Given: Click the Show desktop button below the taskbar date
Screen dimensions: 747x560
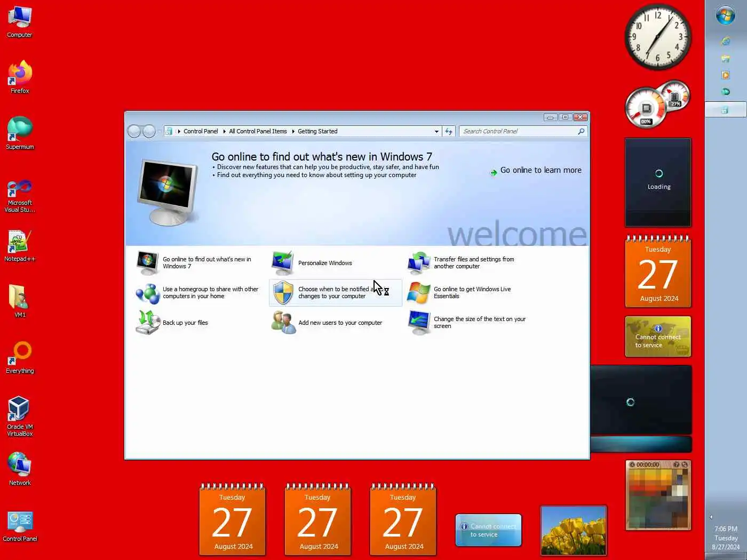Looking at the screenshot, I should (x=726, y=556).
